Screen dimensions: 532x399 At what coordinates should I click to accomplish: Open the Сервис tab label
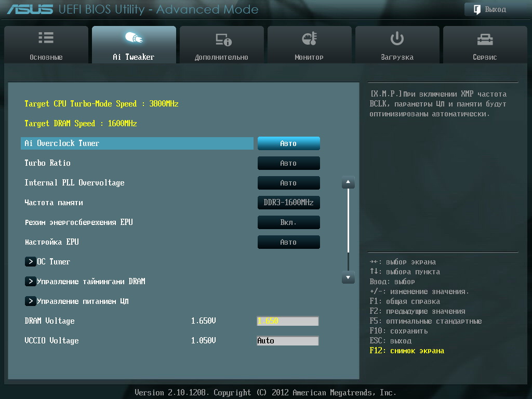[x=485, y=57]
